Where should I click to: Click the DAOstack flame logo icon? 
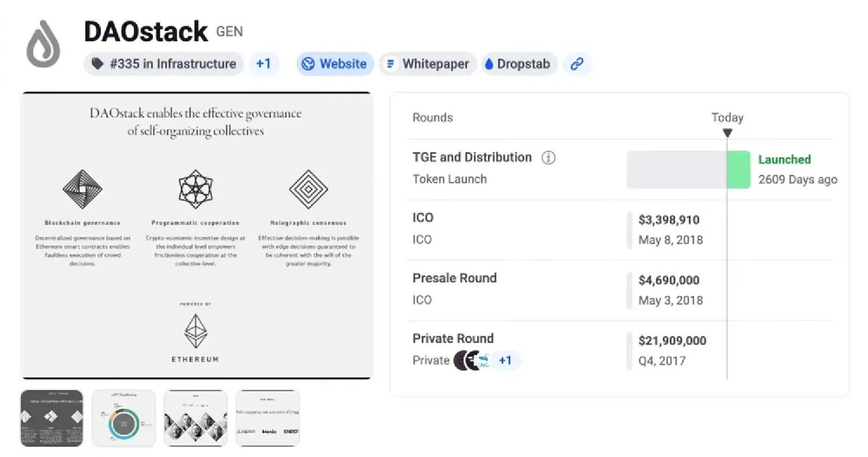tap(43, 44)
